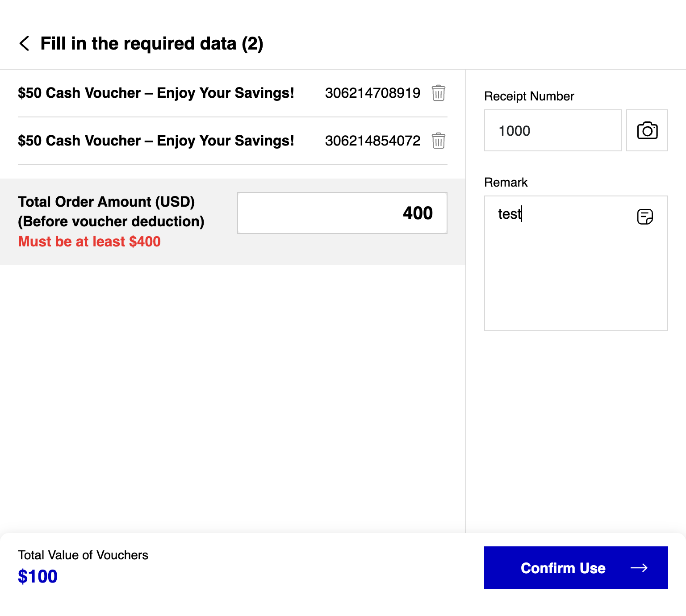Viewport: 686px width, 616px height.
Task: Click voucher code 306214854072
Action: [x=372, y=141]
